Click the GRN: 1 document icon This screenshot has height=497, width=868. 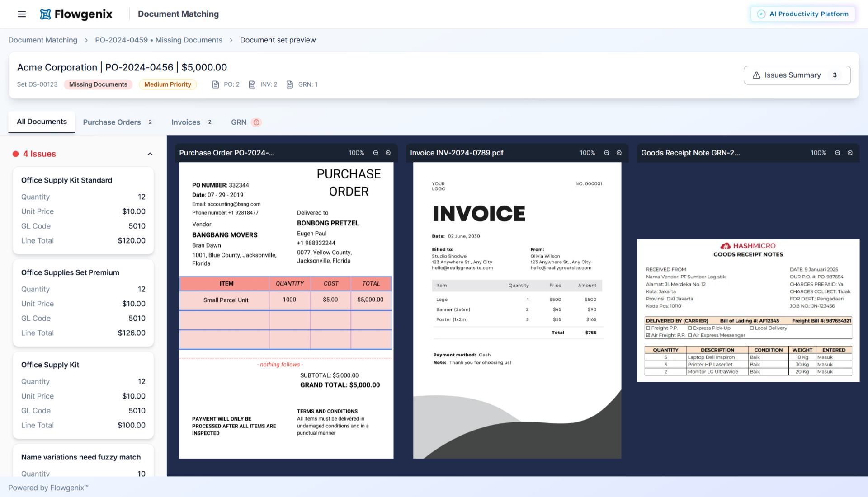[x=290, y=84]
